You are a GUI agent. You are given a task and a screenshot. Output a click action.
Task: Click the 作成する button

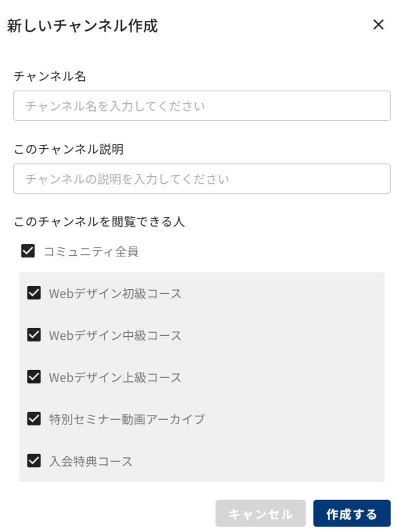[352, 514]
